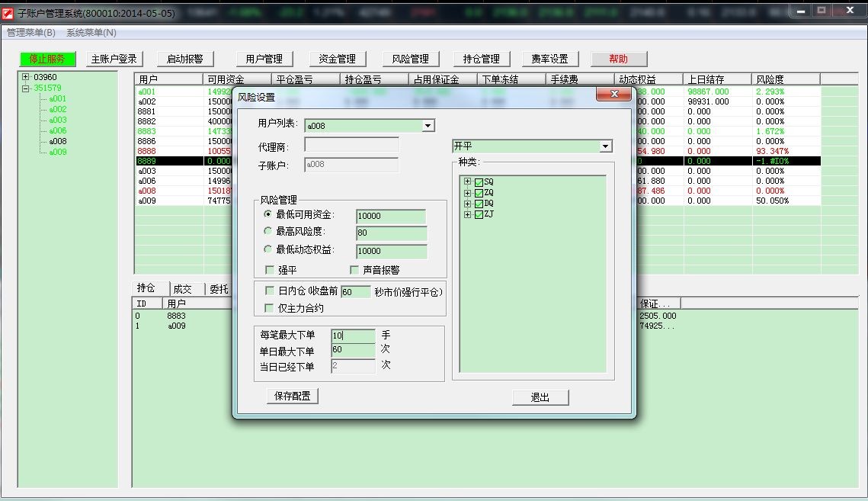The height and width of the screenshot is (501, 868).
Task: Click the 保存配置 button
Action: coord(293,397)
